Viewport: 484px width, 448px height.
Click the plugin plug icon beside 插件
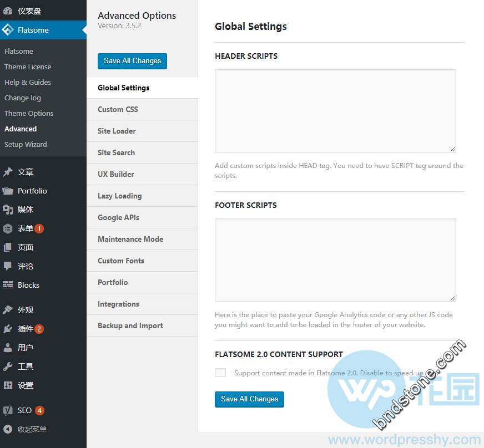pyautogui.click(x=8, y=329)
